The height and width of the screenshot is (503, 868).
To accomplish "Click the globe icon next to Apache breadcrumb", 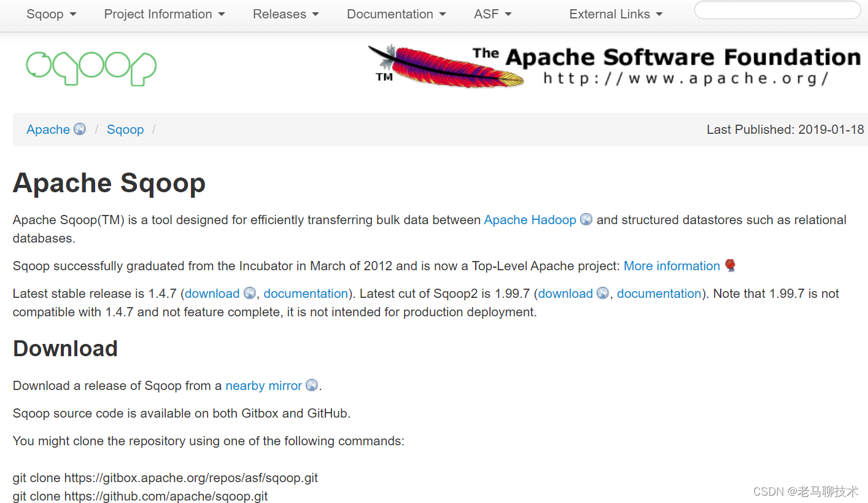I will pos(80,129).
